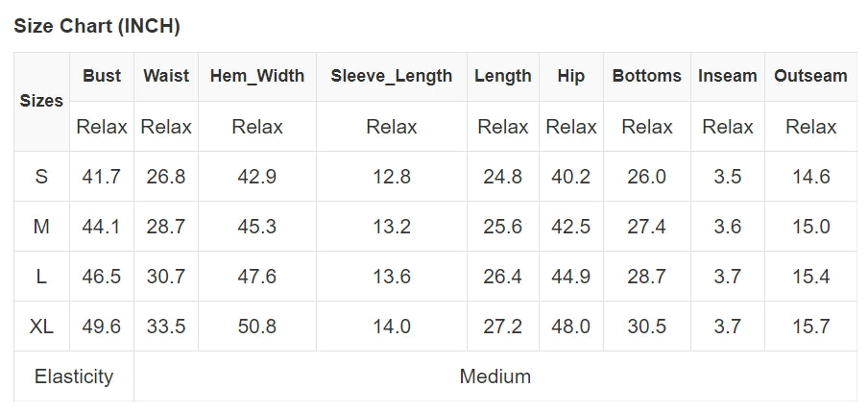868x412 pixels.
Task: Click the Sizes column header
Action: 41,101
